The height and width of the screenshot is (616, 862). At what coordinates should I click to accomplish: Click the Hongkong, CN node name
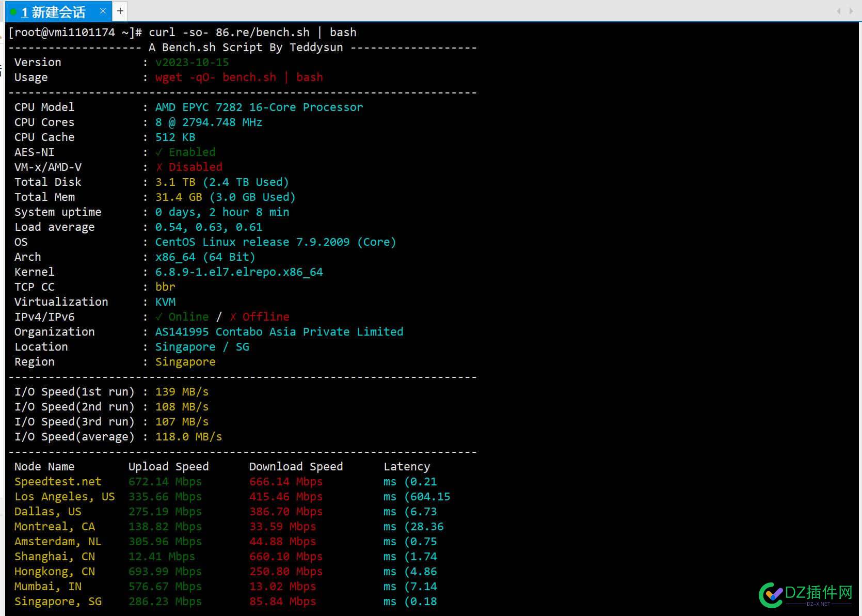[55, 571]
